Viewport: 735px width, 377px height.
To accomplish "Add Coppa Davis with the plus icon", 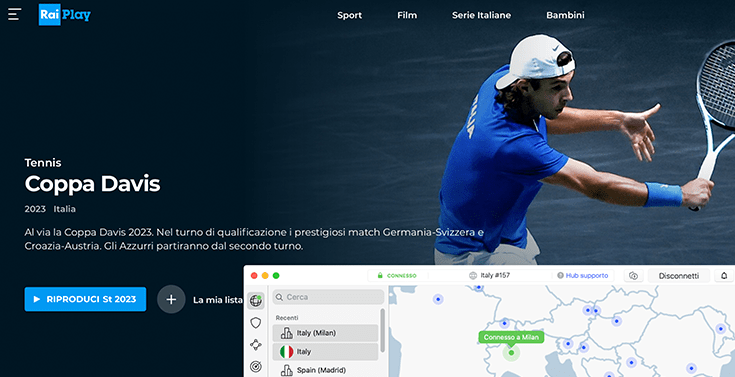I will [x=171, y=299].
